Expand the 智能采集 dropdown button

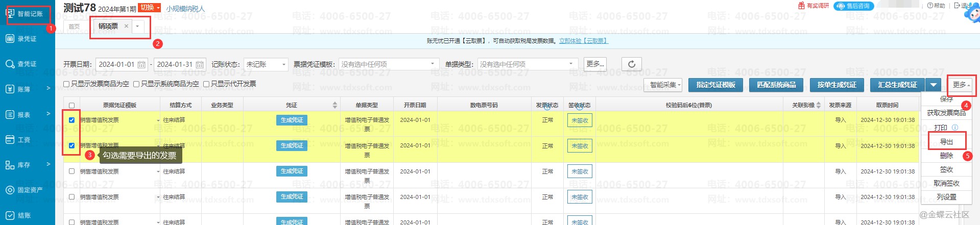point(665,85)
